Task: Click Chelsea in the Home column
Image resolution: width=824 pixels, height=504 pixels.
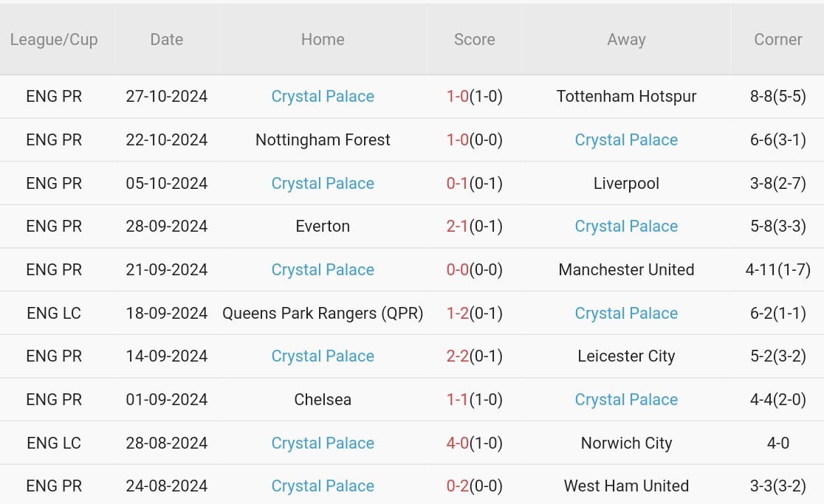Action: point(323,400)
